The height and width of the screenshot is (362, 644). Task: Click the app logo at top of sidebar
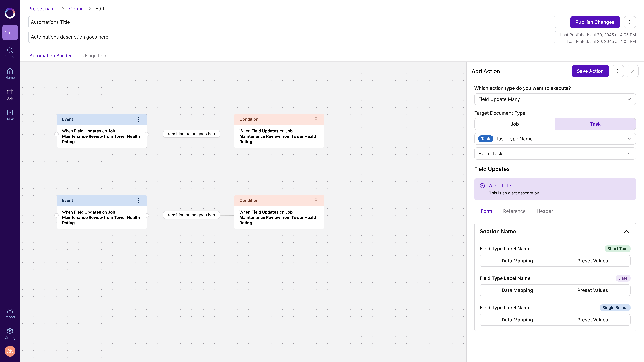pos(10,13)
